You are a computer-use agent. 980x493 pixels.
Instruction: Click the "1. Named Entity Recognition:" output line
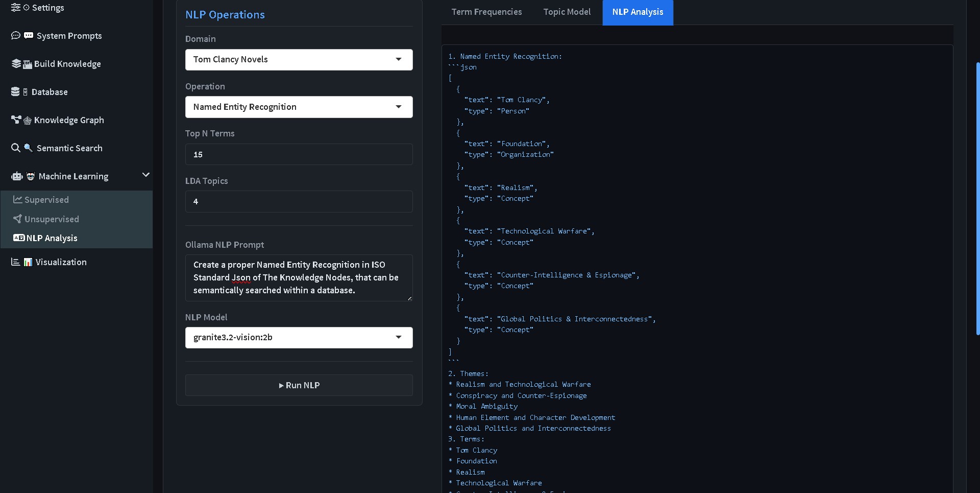505,56
